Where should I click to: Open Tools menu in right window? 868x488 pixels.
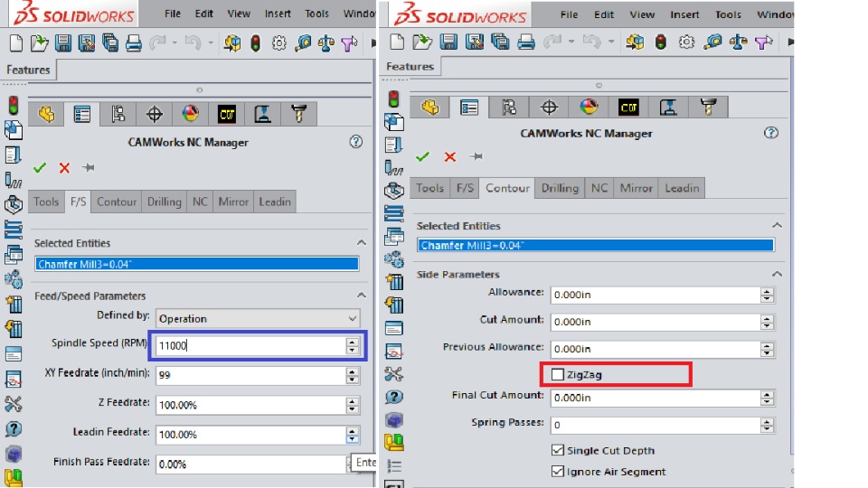[727, 14]
